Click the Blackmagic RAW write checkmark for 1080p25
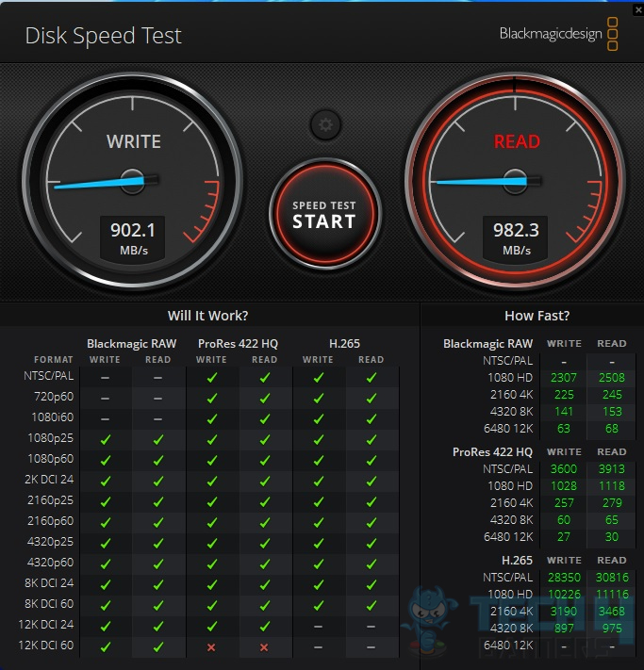This screenshot has width=644, height=670. point(106,439)
